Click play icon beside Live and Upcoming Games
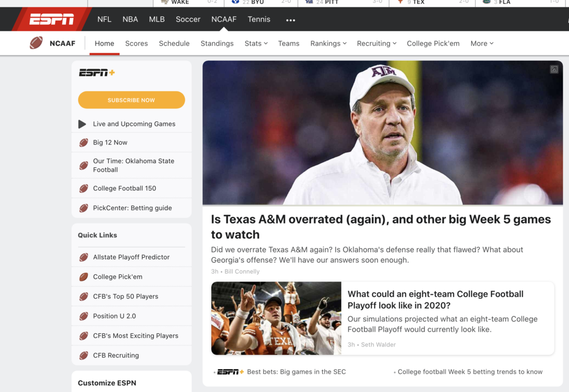The image size is (569, 392). [83, 124]
